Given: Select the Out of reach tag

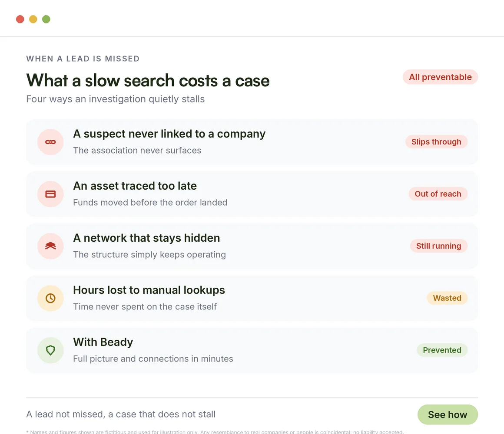Looking at the screenshot, I should coord(438,194).
